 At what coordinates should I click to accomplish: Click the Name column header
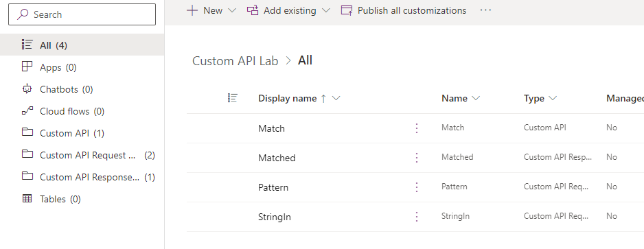pos(455,99)
